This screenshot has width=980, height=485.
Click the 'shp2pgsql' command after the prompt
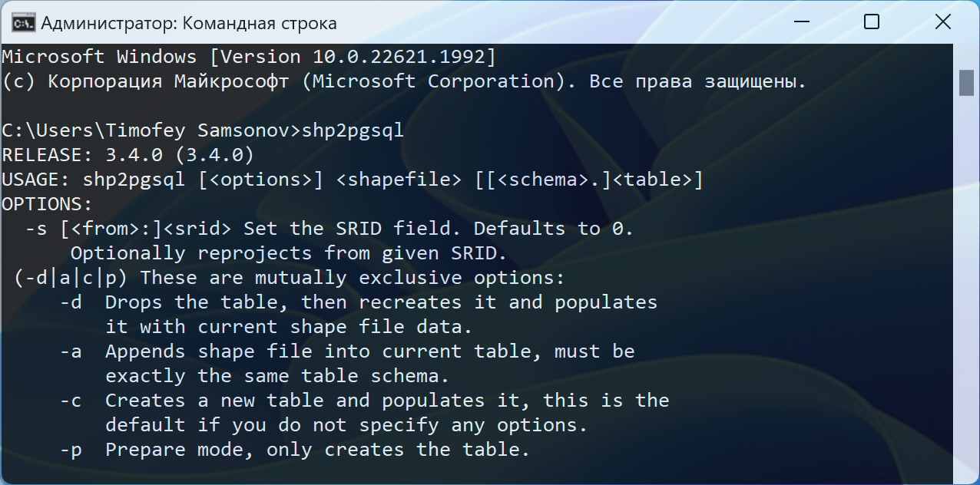pos(353,130)
